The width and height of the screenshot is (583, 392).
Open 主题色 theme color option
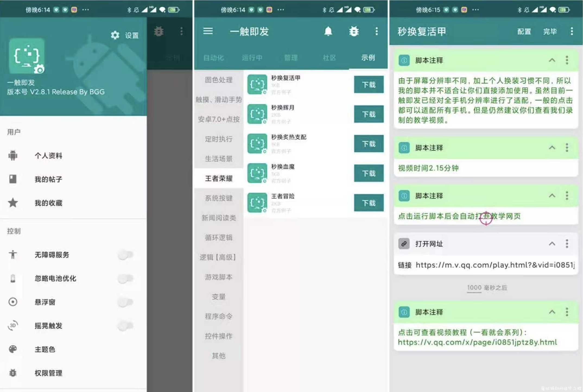[x=73, y=349]
